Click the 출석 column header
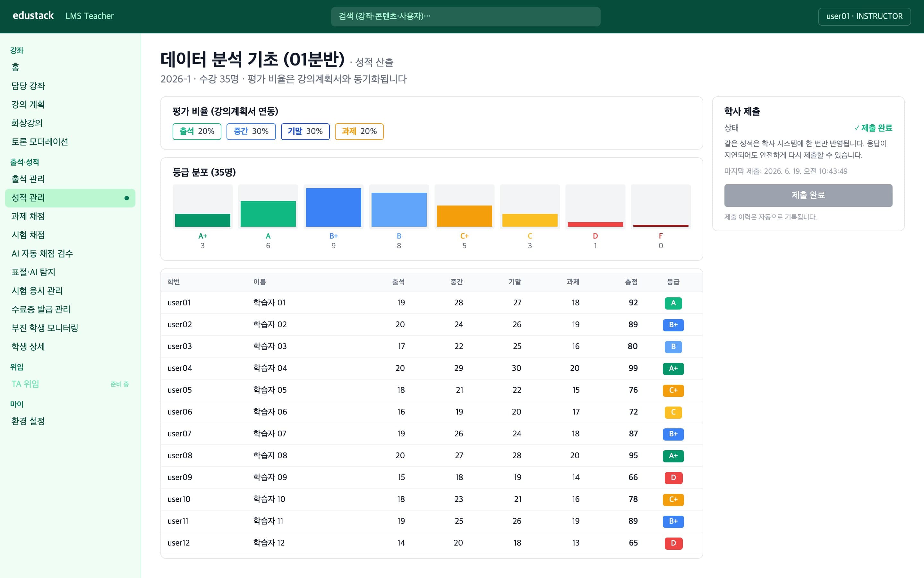924x578 pixels. pyautogui.click(x=398, y=282)
